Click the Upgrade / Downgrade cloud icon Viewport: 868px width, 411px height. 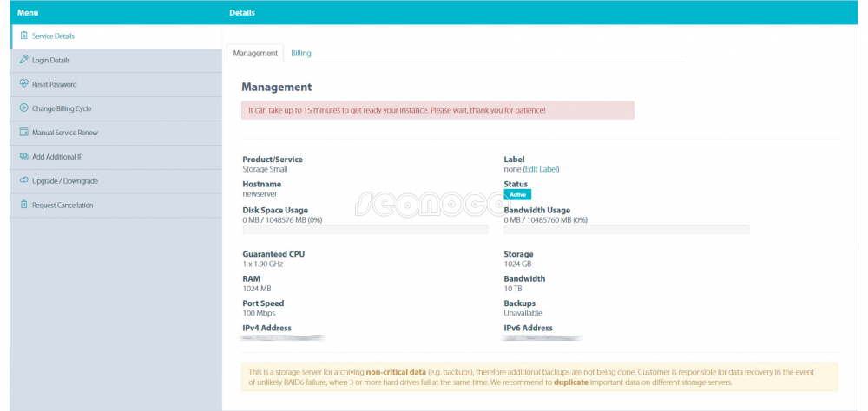coord(23,180)
